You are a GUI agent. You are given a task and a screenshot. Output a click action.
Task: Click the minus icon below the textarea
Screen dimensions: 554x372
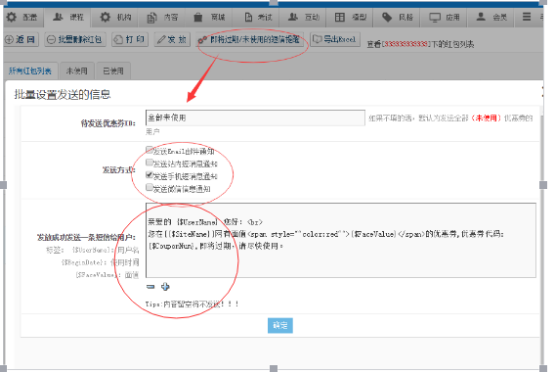[x=151, y=287]
